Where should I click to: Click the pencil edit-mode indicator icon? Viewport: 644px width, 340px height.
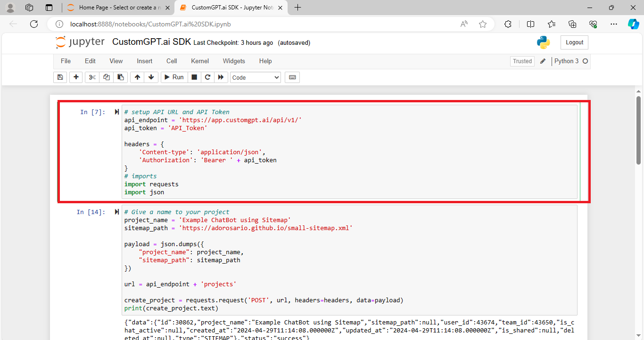pos(542,61)
